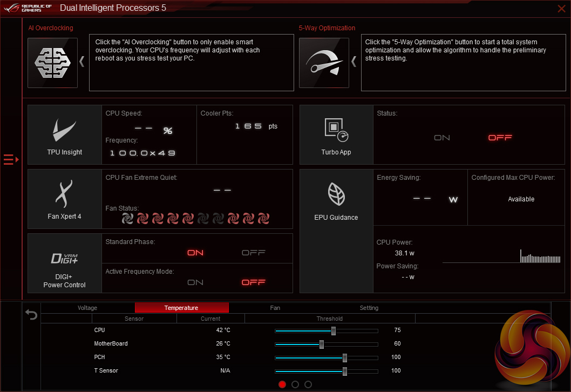Open the TPU Insight panel
This screenshot has width=571, height=392.
65,135
